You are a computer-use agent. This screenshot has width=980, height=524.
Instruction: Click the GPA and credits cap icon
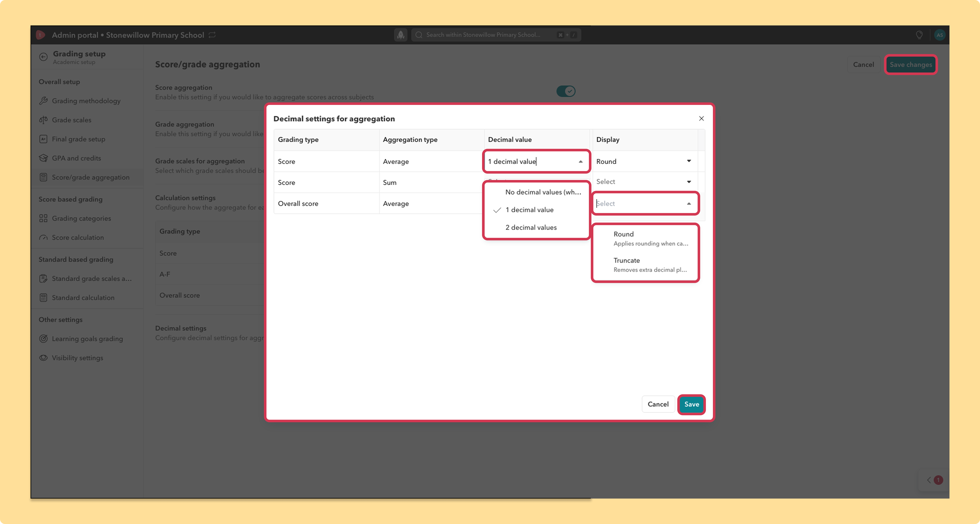pyautogui.click(x=43, y=158)
